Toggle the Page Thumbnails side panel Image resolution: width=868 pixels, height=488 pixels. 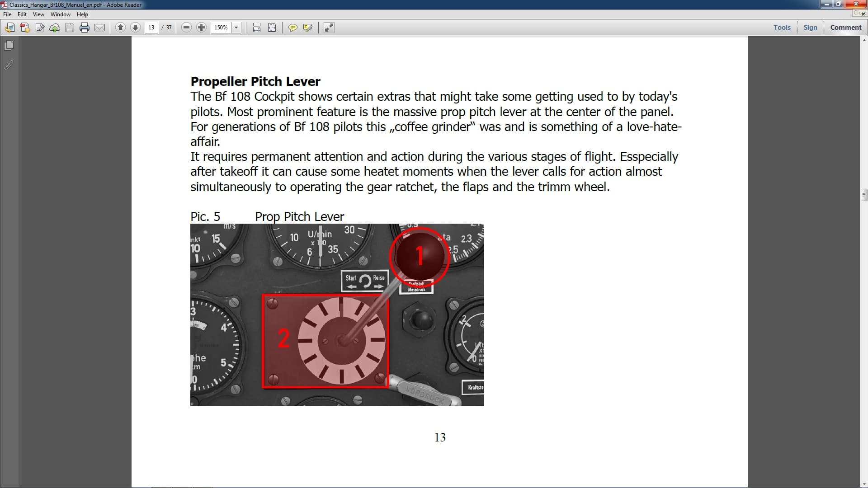click(x=9, y=46)
